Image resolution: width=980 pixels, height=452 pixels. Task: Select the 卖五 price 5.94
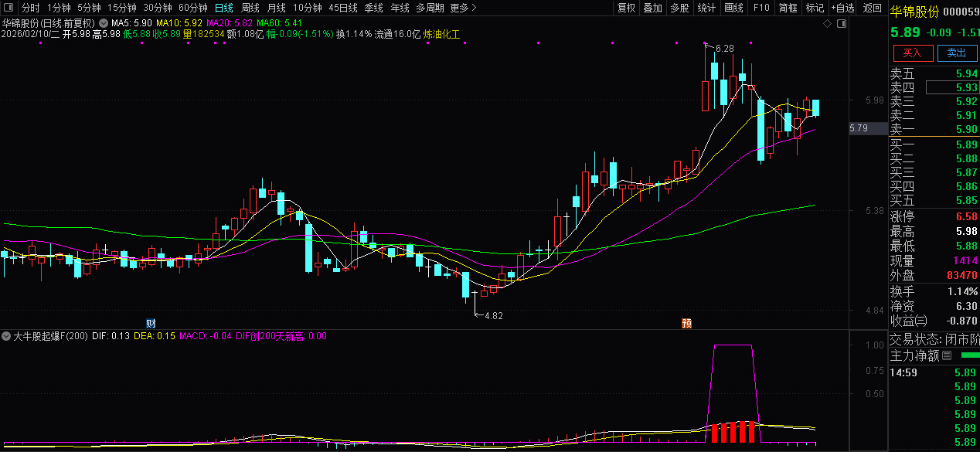pyautogui.click(x=965, y=73)
